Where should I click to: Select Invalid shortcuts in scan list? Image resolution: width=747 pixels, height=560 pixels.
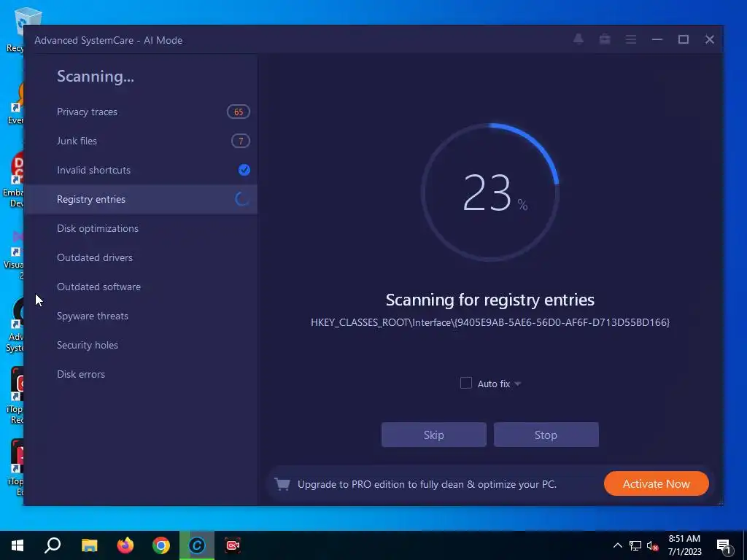[x=141, y=170]
